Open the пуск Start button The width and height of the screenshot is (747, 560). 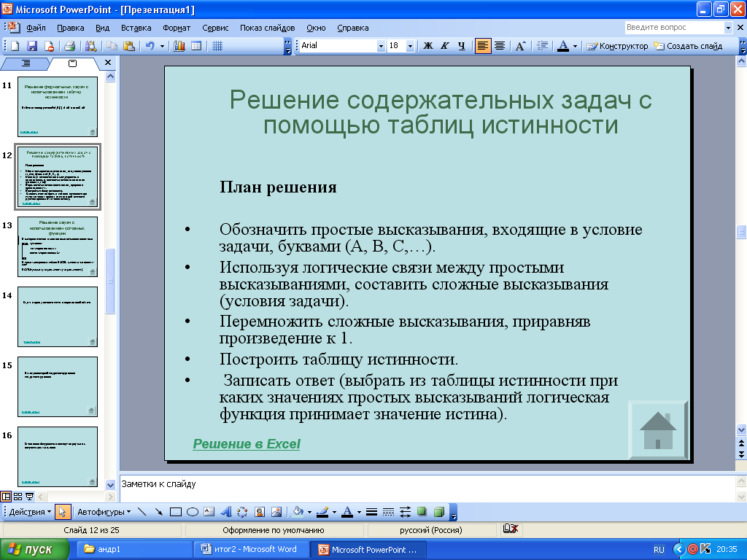click(x=34, y=549)
